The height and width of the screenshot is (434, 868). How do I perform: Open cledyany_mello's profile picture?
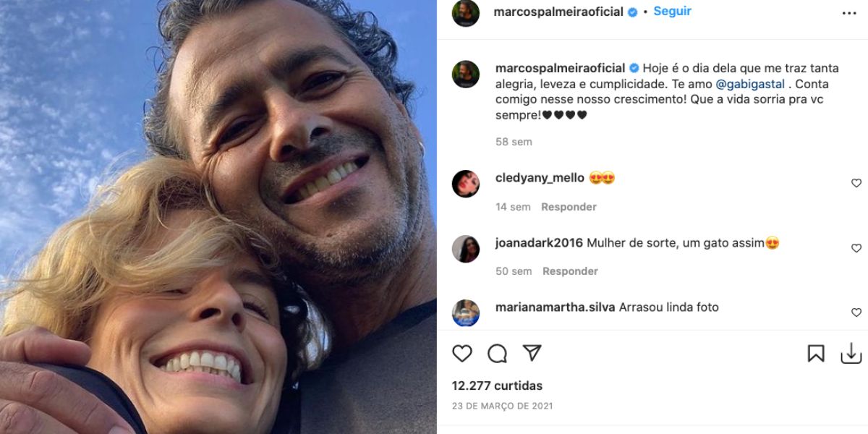[466, 184]
